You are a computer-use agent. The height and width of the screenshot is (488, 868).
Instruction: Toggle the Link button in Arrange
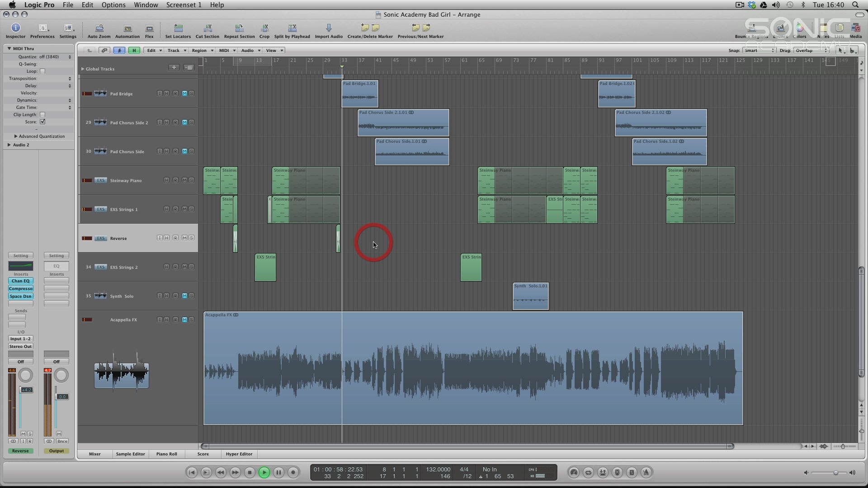(x=104, y=50)
